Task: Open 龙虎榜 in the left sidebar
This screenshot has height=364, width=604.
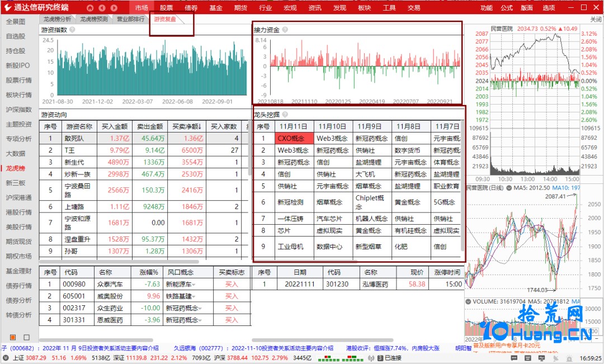Action: coord(16,168)
